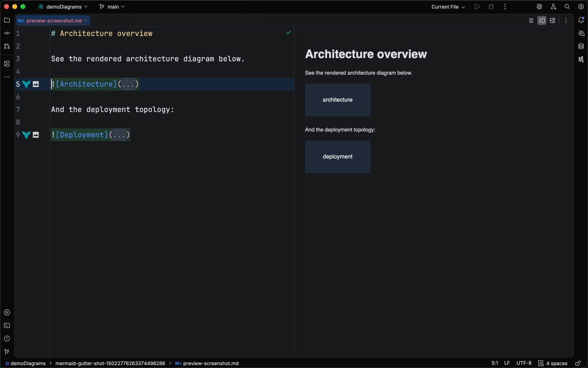
Task: Open LF line separator selector
Action: tap(507, 363)
